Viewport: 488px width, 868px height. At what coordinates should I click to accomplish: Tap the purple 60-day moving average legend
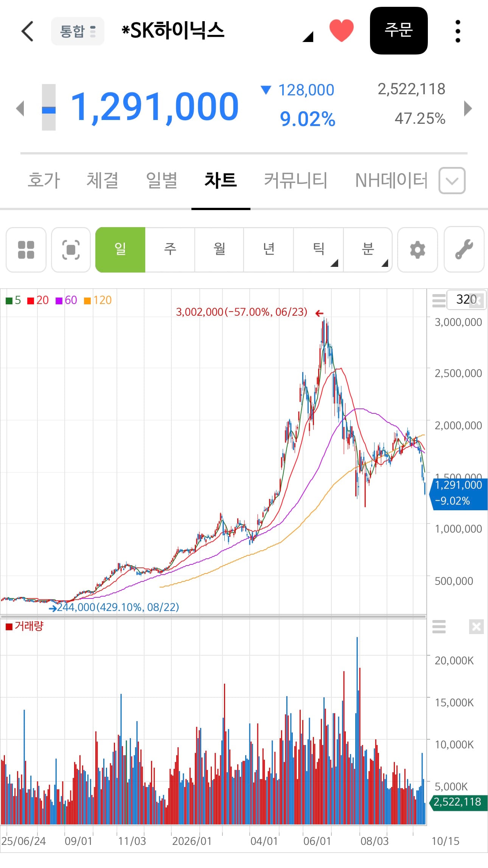[66, 301]
